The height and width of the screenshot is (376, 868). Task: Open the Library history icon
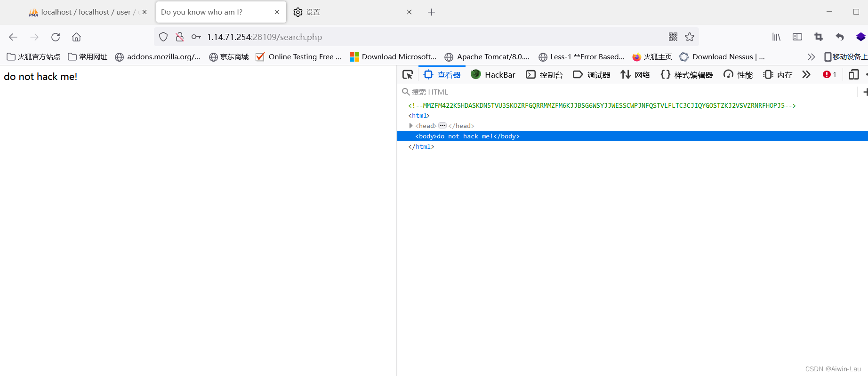(776, 37)
